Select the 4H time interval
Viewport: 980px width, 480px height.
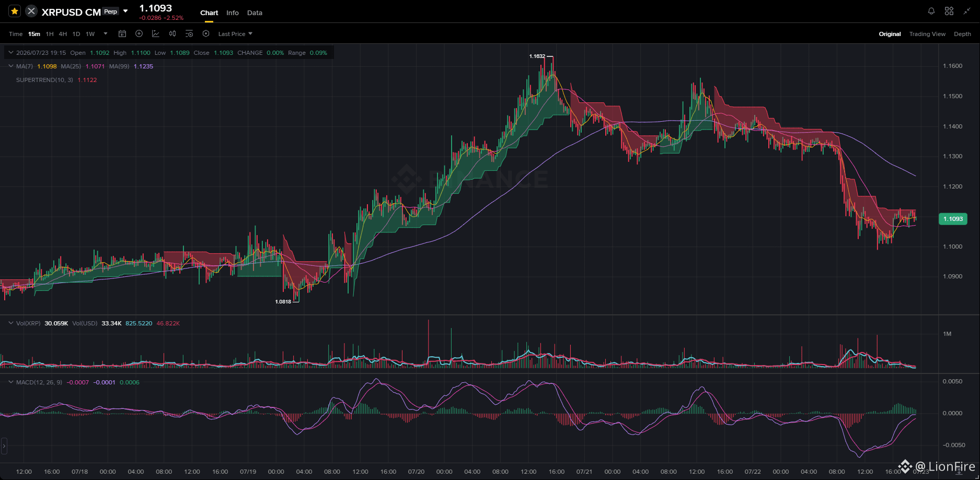point(63,34)
